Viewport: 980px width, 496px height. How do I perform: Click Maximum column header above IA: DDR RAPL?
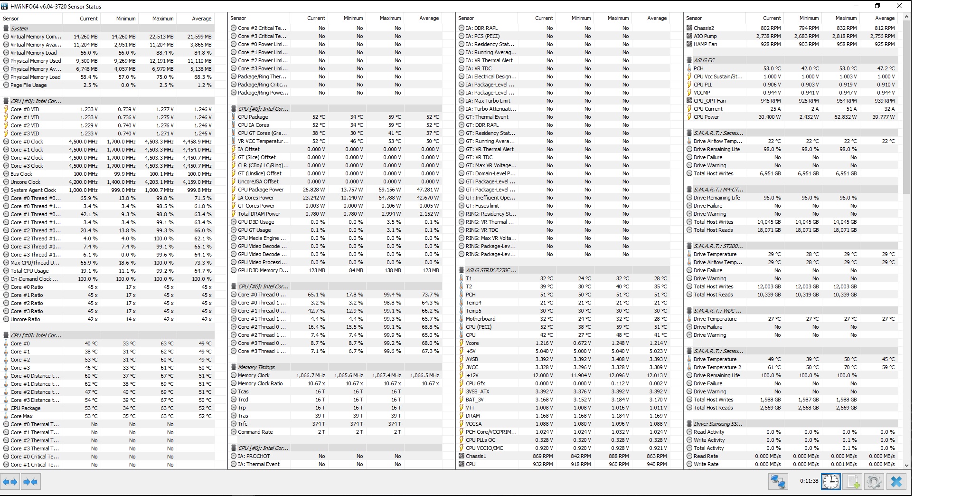(612, 18)
